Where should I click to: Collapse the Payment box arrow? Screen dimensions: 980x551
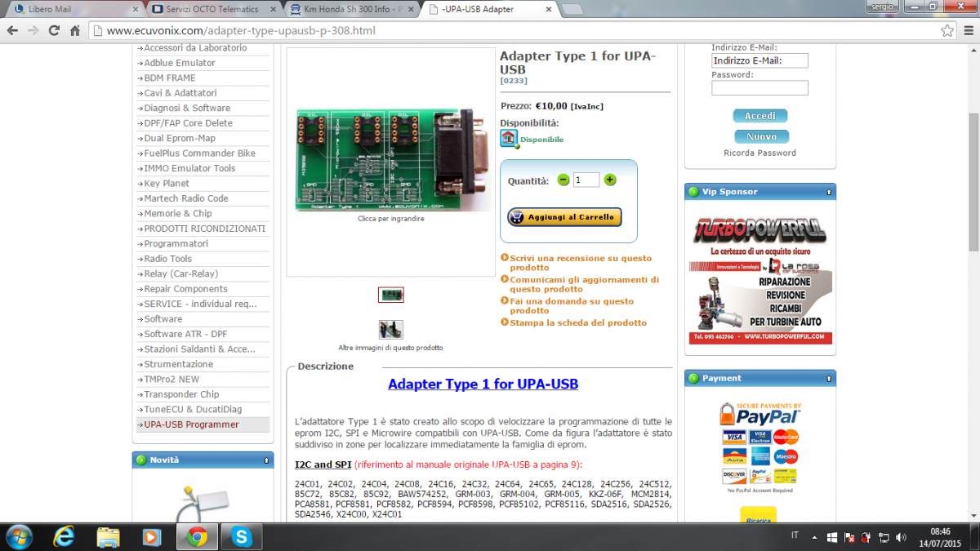coord(829,378)
